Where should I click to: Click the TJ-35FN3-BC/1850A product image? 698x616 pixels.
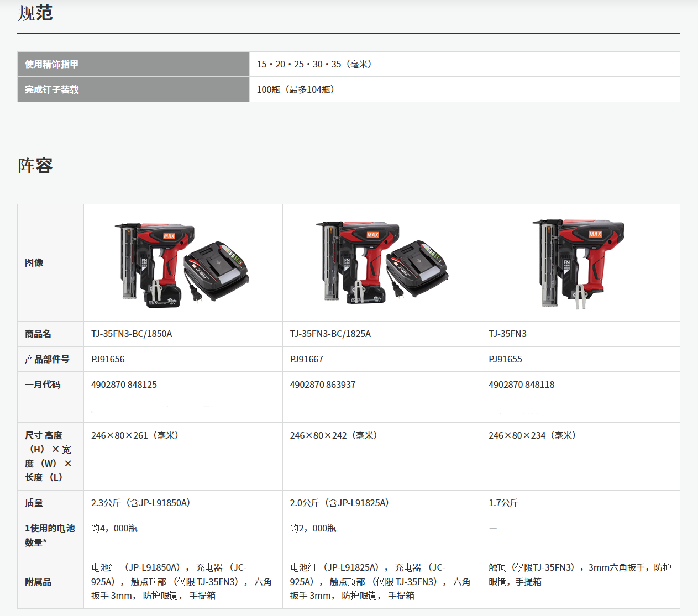(x=182, y=265)
